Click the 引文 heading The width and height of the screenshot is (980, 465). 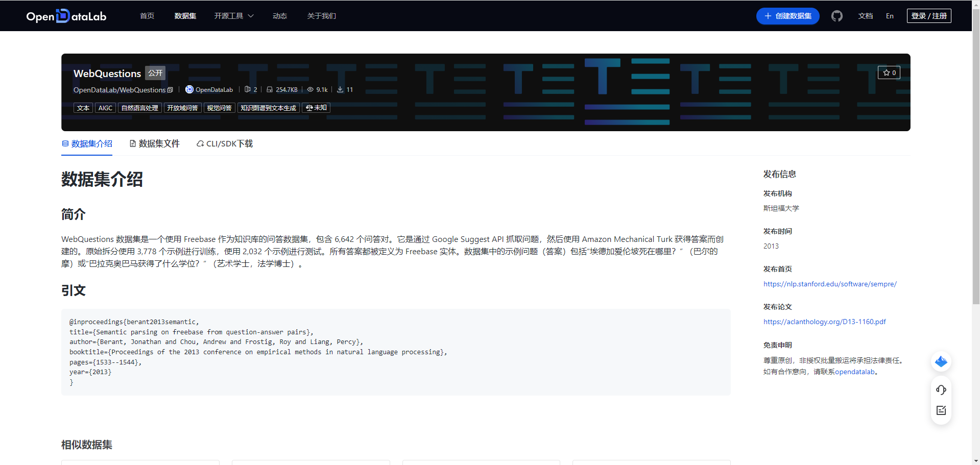coord(74,290)
